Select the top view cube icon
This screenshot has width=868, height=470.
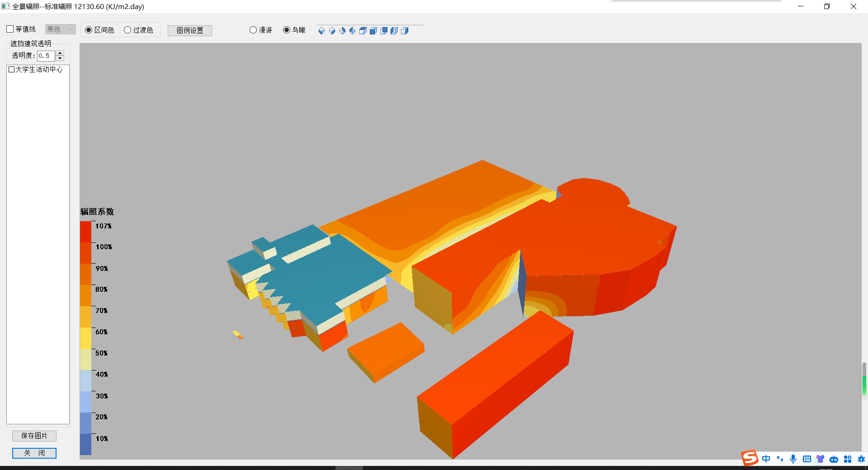click(363, 31)
